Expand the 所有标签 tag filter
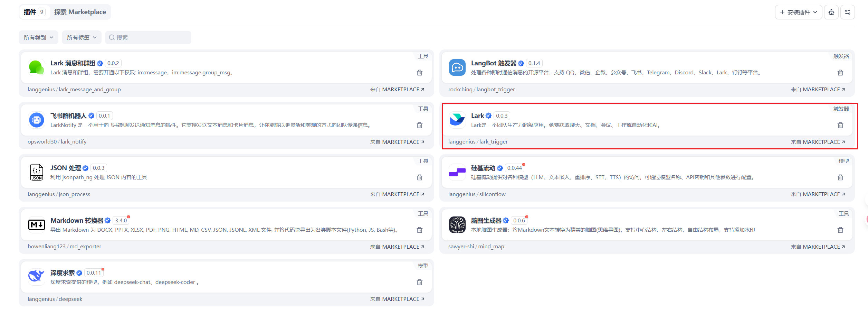 click(82, 37)
